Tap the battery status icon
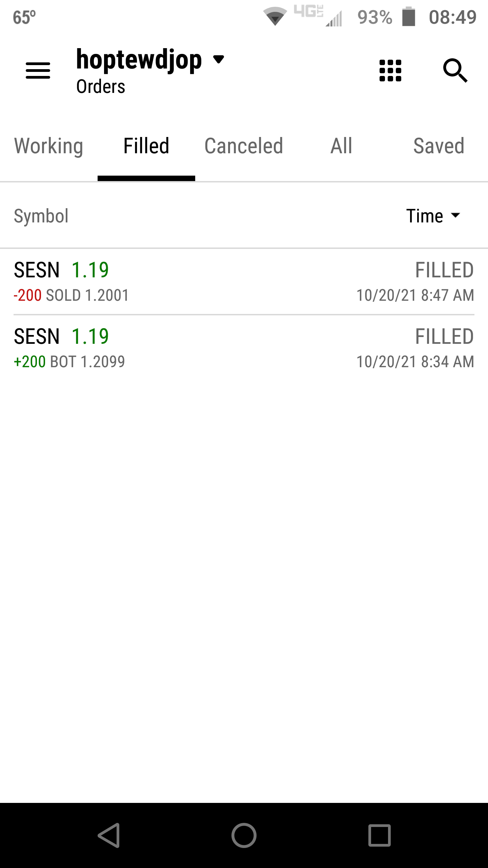Viewport: 488px width, 868px height. (409, 17)
